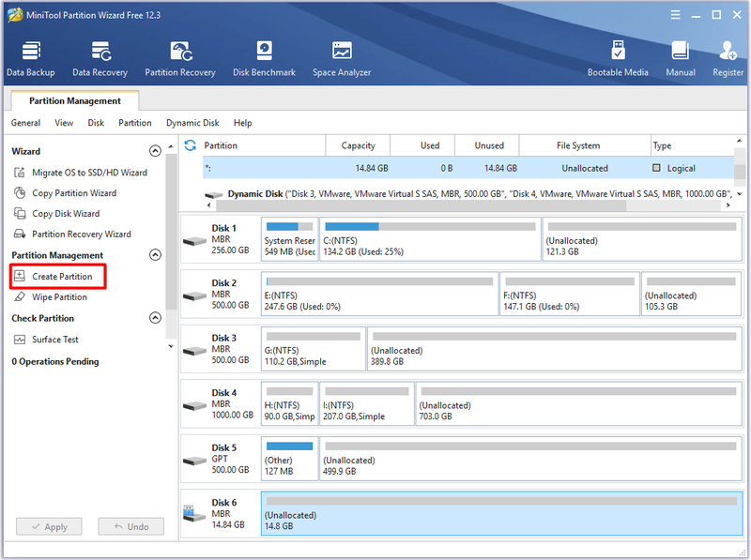Screen dimensions: 751x560
Task: Select the 499.9 GB unallocated space
Action: point(530,459)
